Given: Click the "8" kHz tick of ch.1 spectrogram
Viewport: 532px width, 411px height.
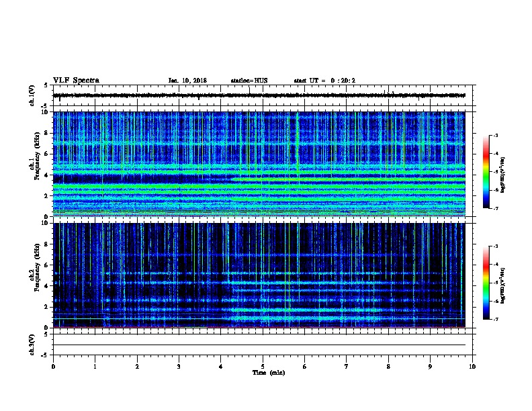Looking at the screenshot, I should [47, 133].
